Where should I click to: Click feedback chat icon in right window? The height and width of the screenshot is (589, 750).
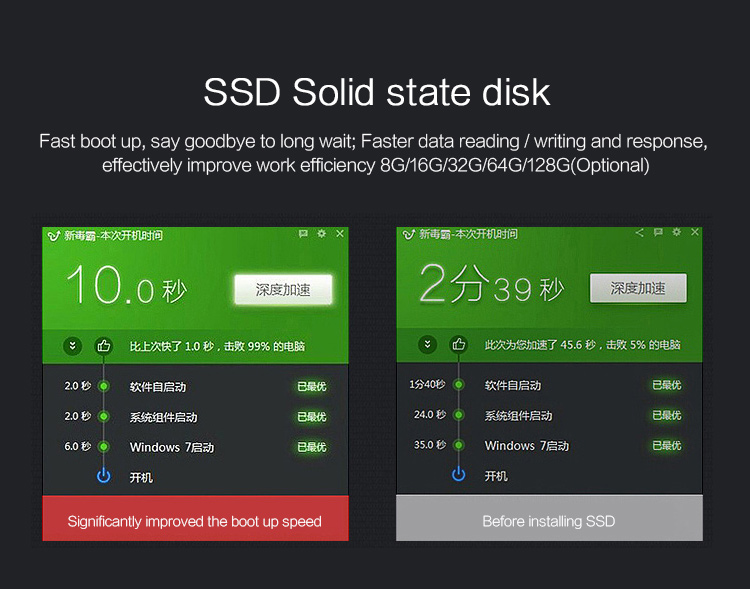tap(658, 232)
